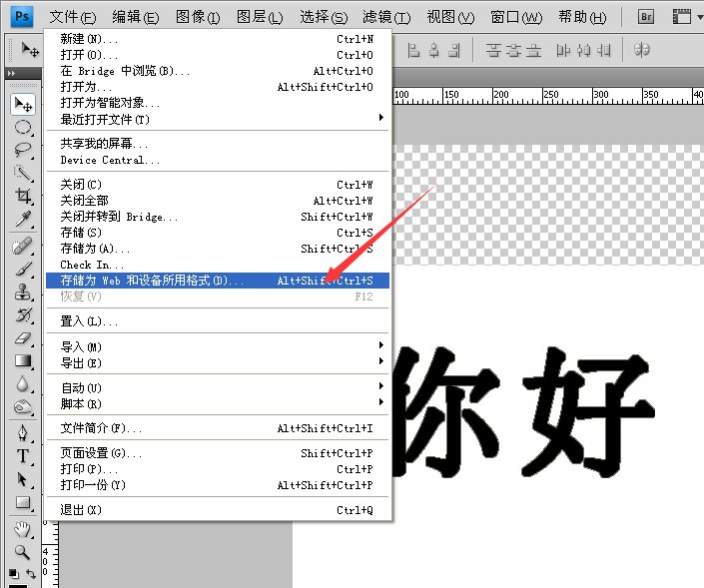Select the Dodge tool

tap(23, 407)
